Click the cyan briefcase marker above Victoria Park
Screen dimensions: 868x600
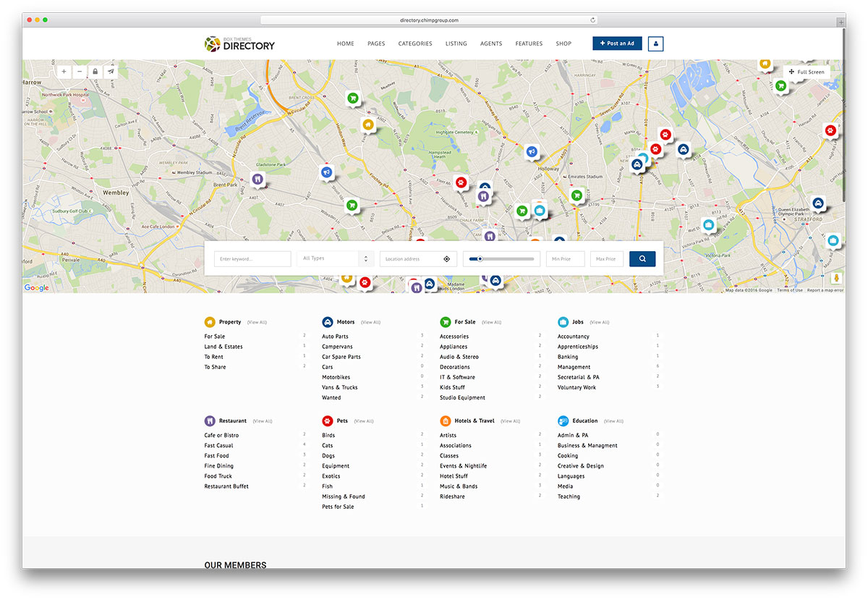click(709, 224)
